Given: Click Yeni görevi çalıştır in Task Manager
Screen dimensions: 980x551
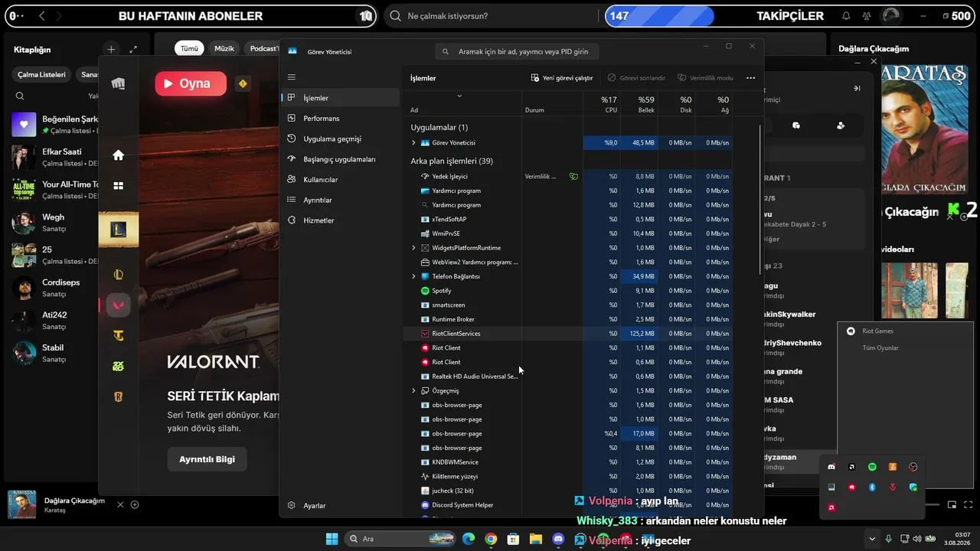Looking at the screenshot, I should pyautogui.click(x=562, y=78).
